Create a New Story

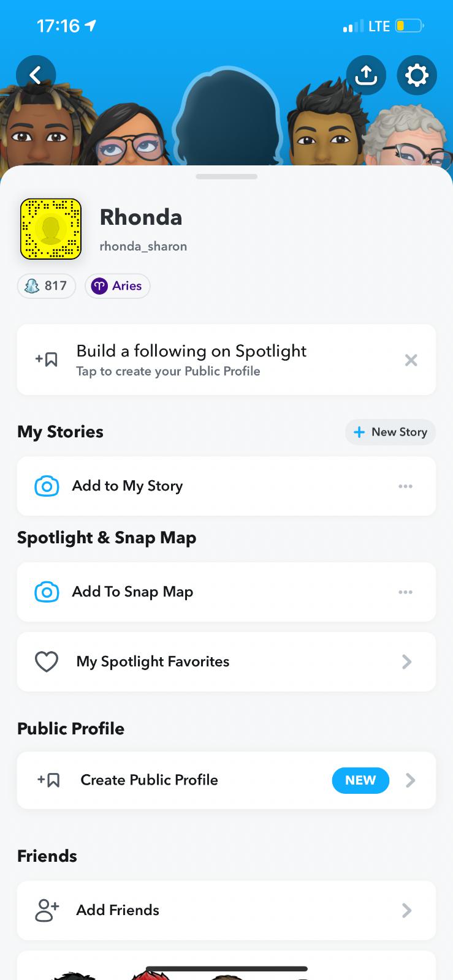[390, 432]
